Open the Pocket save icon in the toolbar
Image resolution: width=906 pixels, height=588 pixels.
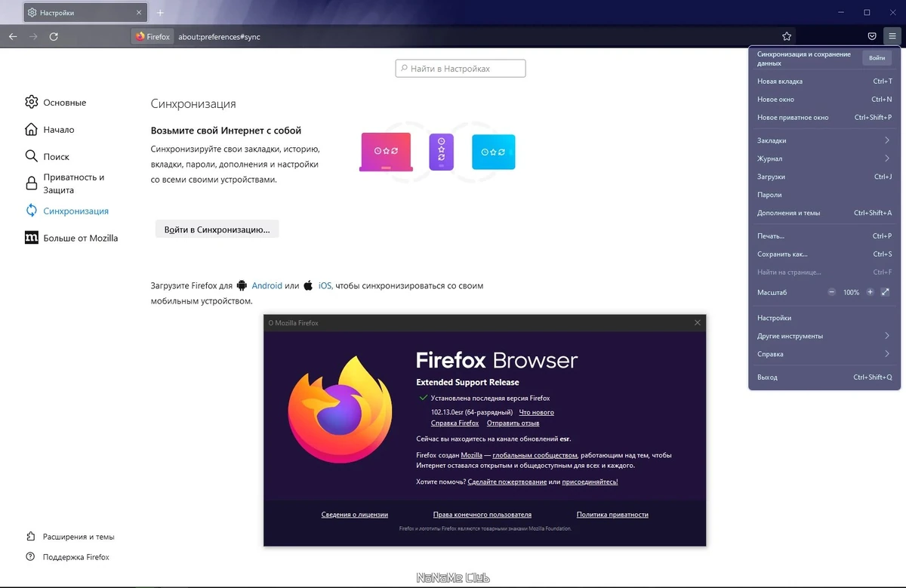(x=872, y=36)
